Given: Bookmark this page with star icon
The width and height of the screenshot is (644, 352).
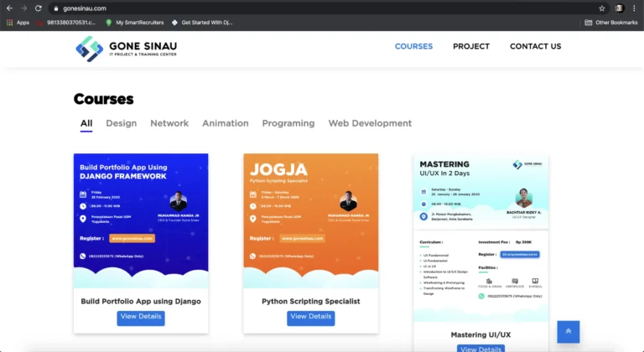Looking at the screenshot, I should coord(602,8).
